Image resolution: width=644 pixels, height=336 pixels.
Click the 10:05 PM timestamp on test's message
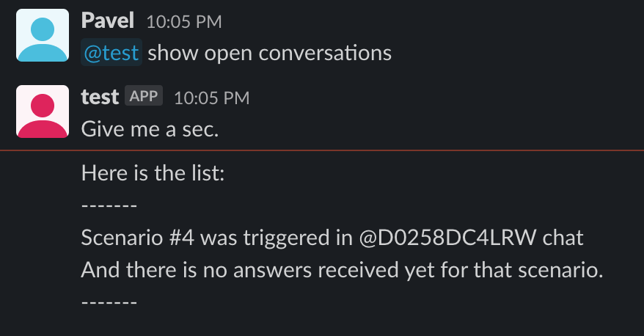(211, 98)
